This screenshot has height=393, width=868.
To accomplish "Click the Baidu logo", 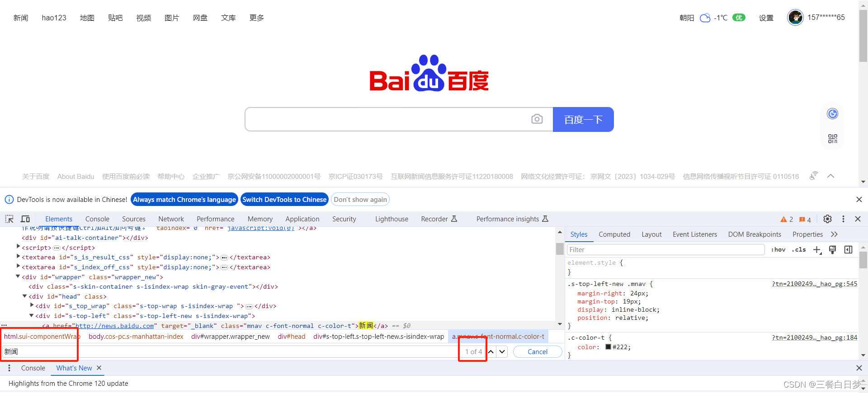I will (429, 73).
